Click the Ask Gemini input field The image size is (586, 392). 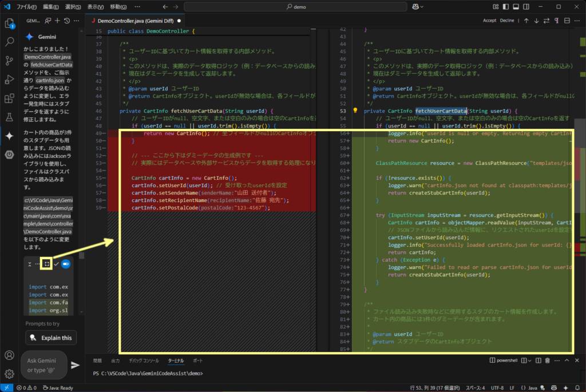tap(43, 365)
